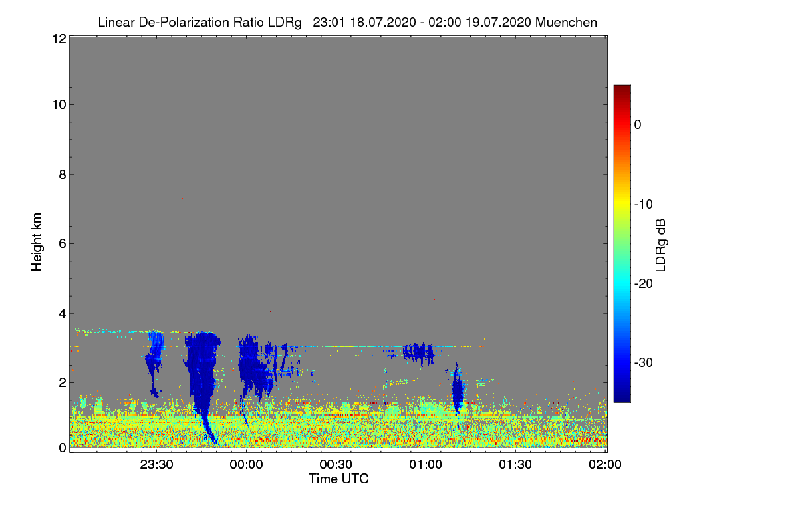798x532 pixels.
Task: Click the '23:30' time axis tick label
Action: point(157,464)
